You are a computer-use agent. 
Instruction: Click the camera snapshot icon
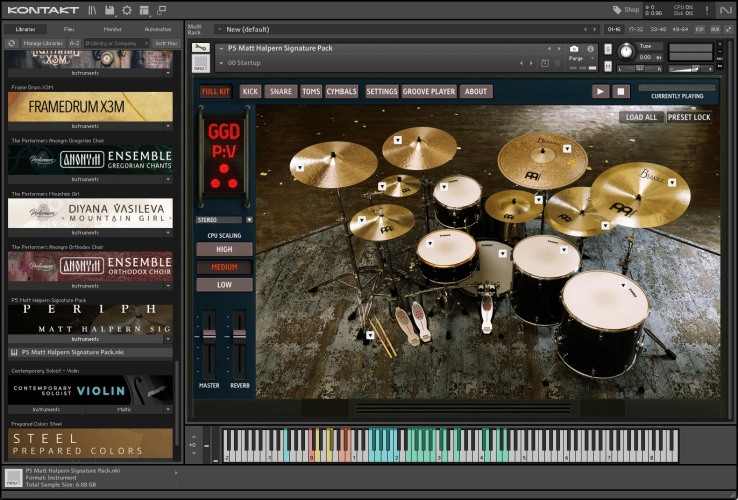tap(574, 48)
